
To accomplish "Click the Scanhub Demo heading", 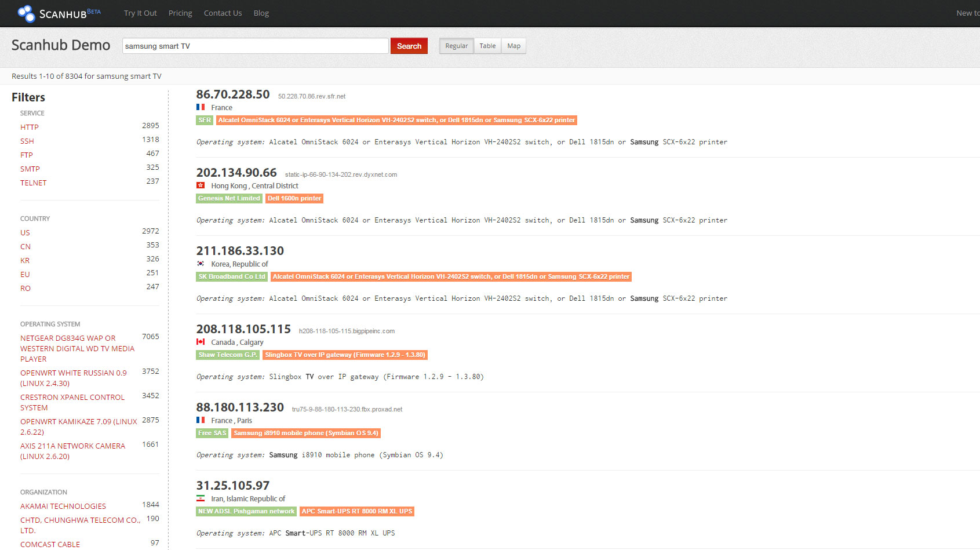I will [x=61, y=45].
